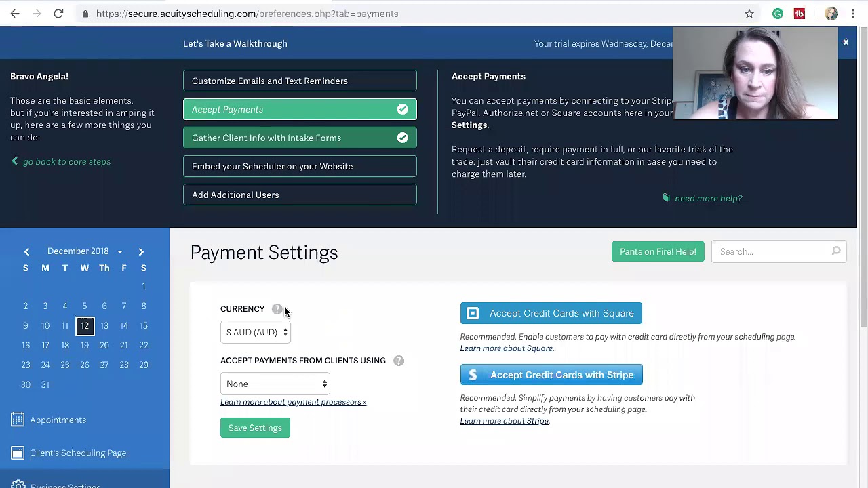The width and height of the screenshot is (868, 488).
Task: Select December 19 in the calendar
Action: pos(85,345)
